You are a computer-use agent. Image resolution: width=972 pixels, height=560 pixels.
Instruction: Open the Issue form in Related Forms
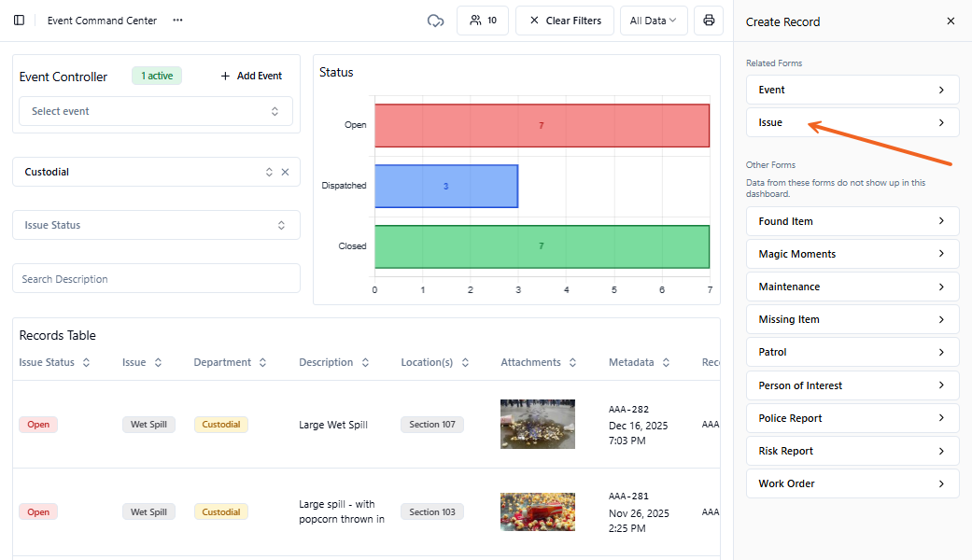pyautogui.click(x=852, y=122)
